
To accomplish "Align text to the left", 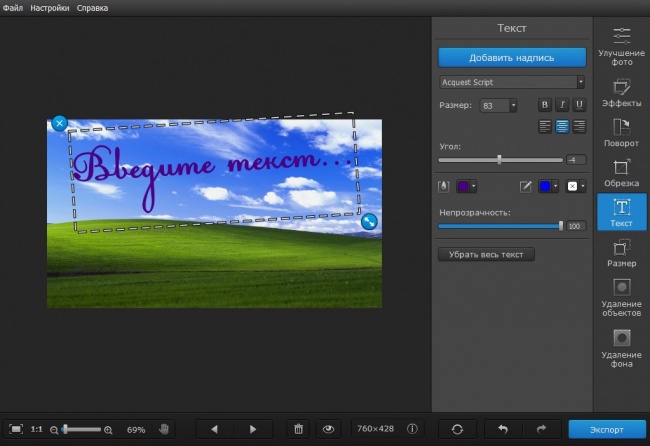I will pyautogui.click(x=545, y=126).
